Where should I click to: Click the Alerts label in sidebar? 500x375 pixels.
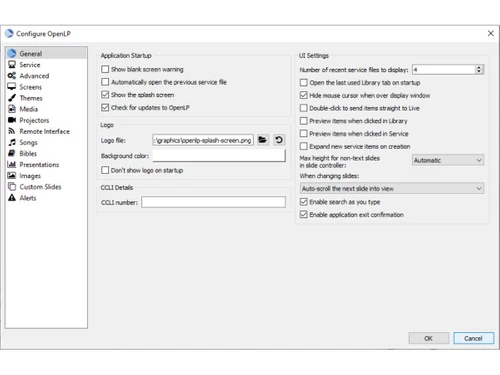pyautogui.click(x=28, y=198)
